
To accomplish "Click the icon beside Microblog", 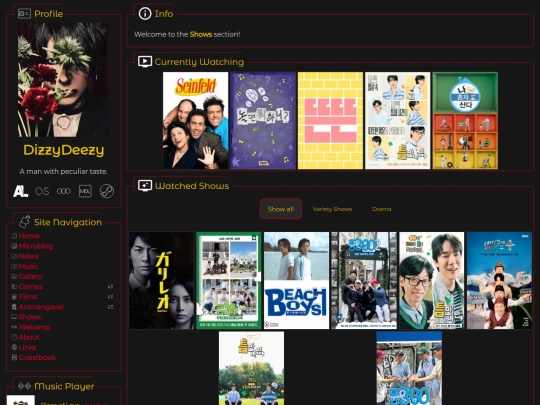I will 14,246.
